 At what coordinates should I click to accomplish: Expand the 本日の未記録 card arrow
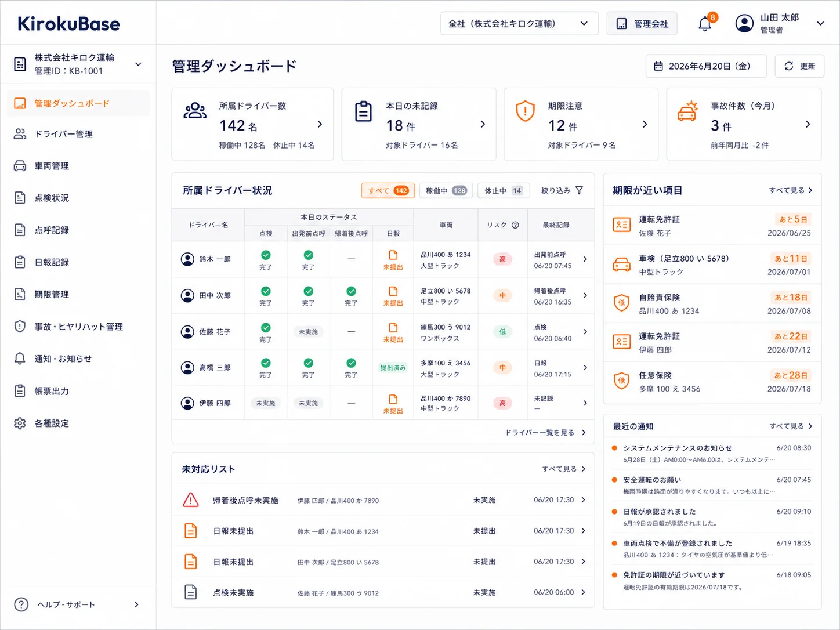(x=483, y=124)
